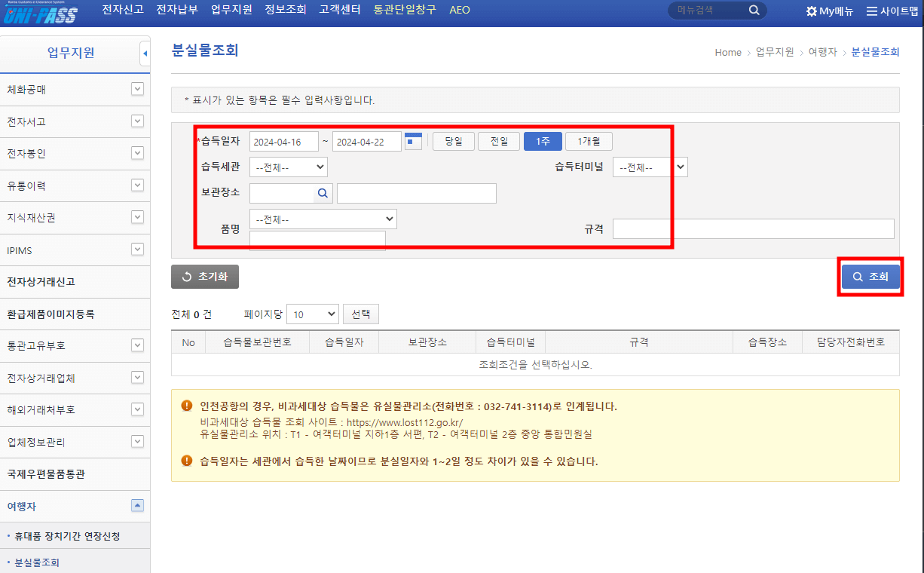
Task: Collapse sidebar using the left arrow icon
Action: click(145, 53)
